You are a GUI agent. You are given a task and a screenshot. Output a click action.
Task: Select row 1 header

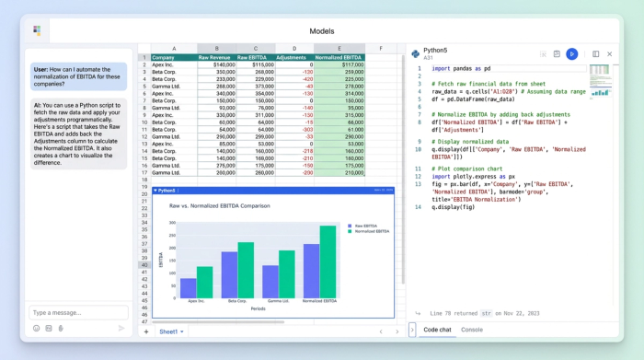pyautogui.click(x=144, y=57)
